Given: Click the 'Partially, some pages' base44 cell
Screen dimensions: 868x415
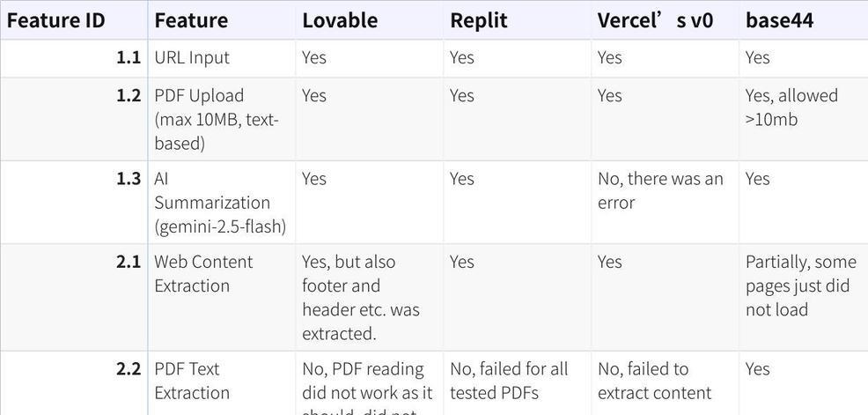Looking at the screenshot, I should pos(800,285).
